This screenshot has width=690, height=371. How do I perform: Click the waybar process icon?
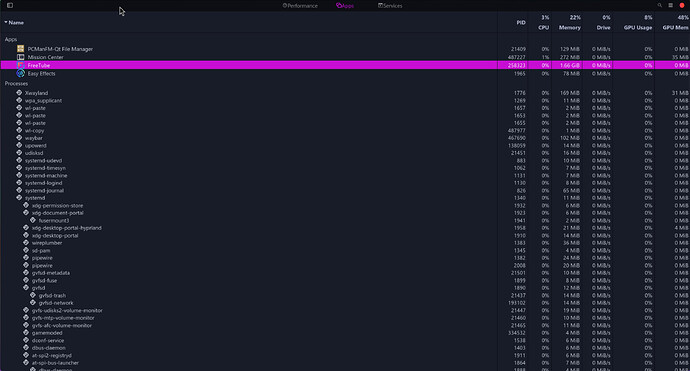[19, 138]
